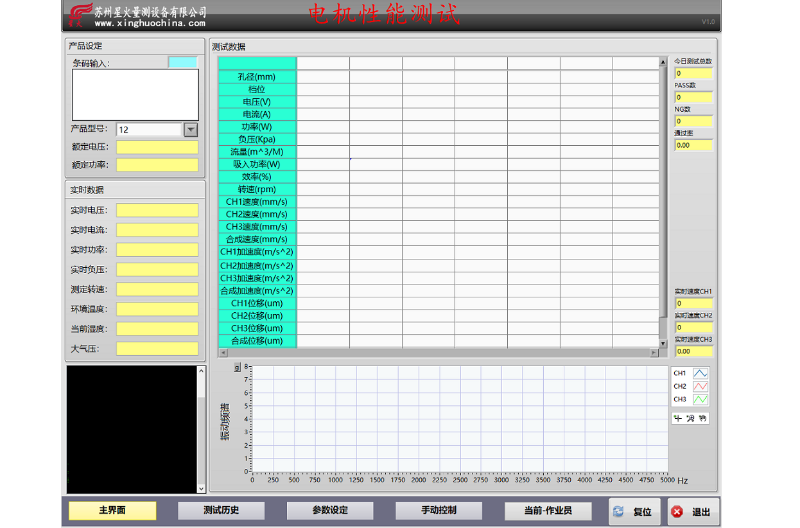Screen dimensions: 800x528
Task: Click the 实时速度CH1 value field
Action: tap(693, 304)
